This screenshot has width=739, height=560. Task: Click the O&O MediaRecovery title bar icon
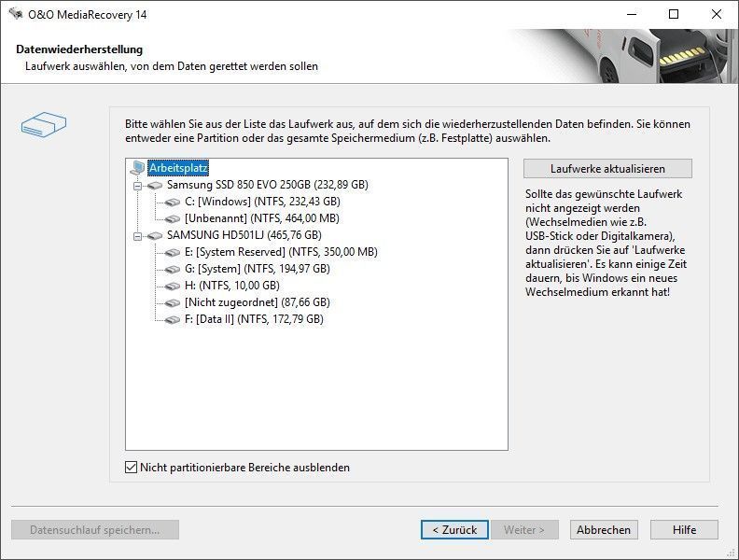15,14
